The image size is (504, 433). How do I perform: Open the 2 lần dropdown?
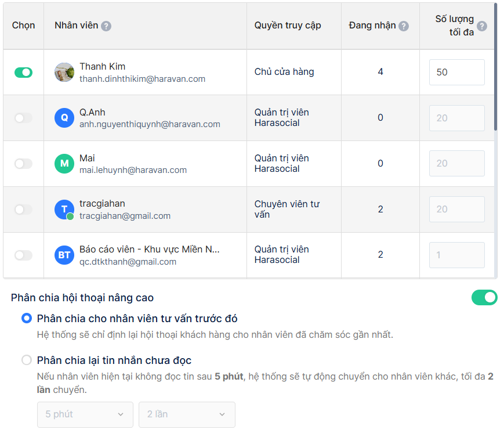187,414
